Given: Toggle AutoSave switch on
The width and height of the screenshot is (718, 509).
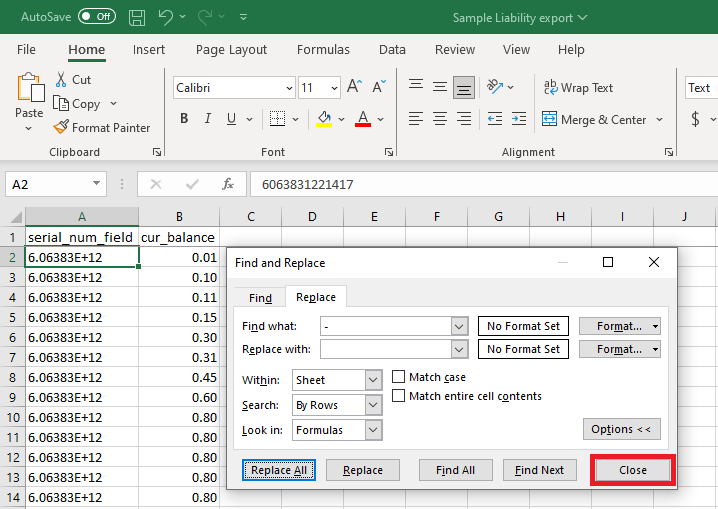Looking at the screenshot, I should (97, 16).
